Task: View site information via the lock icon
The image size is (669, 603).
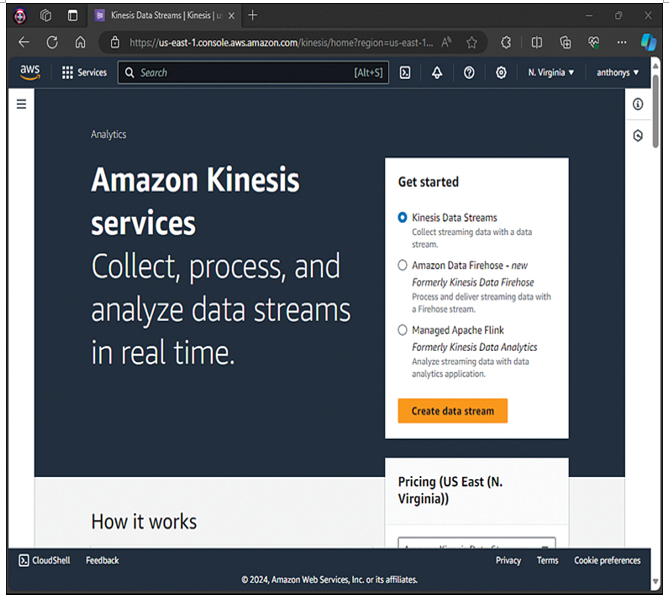Action: point(115,42)
